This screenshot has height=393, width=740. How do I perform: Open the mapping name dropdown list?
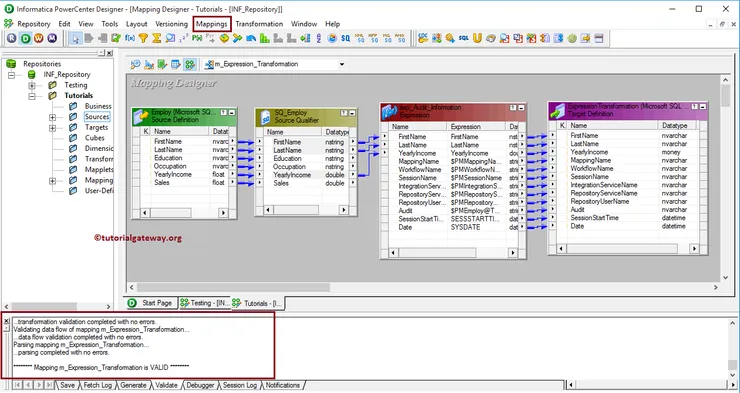point(342,64)
